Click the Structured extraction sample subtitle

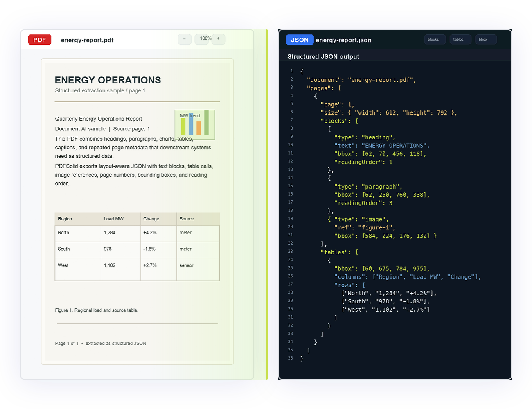pos(100,91)
